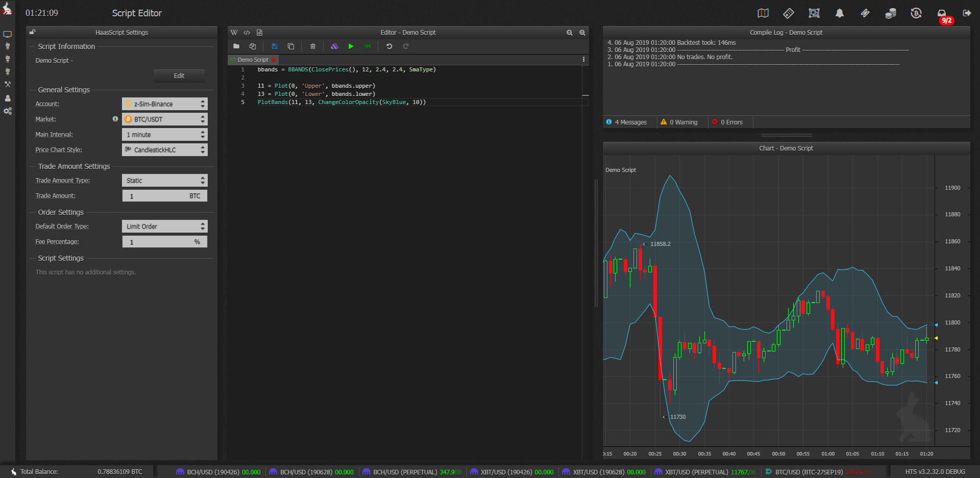Delete the script with trash icon
Viewport: 980px width, 478px height.
[x=312, y=46]
